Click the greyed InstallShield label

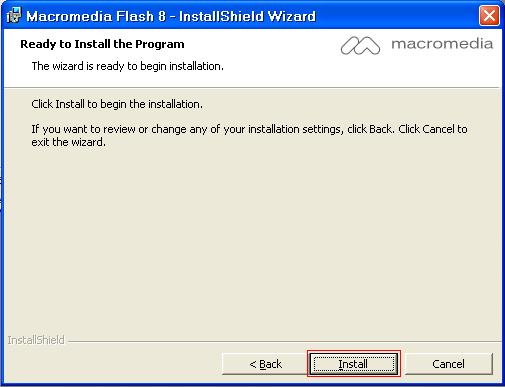click(x=36, y=340)
